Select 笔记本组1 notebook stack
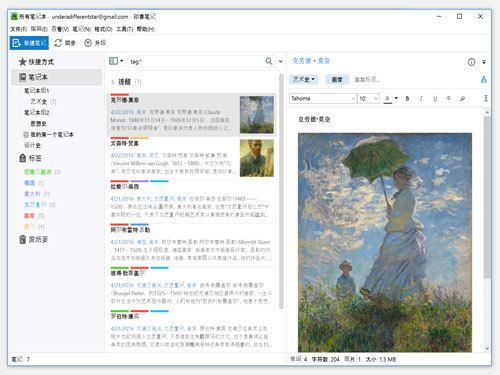The width and height of the screenshot is (500, 375). point(36,91)
